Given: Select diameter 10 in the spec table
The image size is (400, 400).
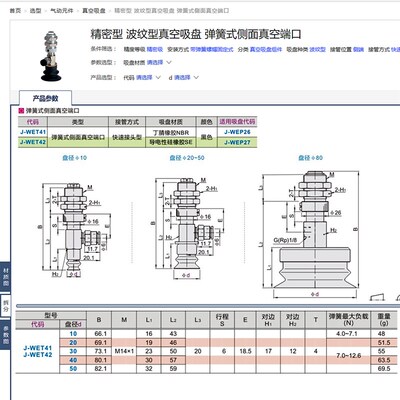Looking at the screenshot, I should click(73, 334).
